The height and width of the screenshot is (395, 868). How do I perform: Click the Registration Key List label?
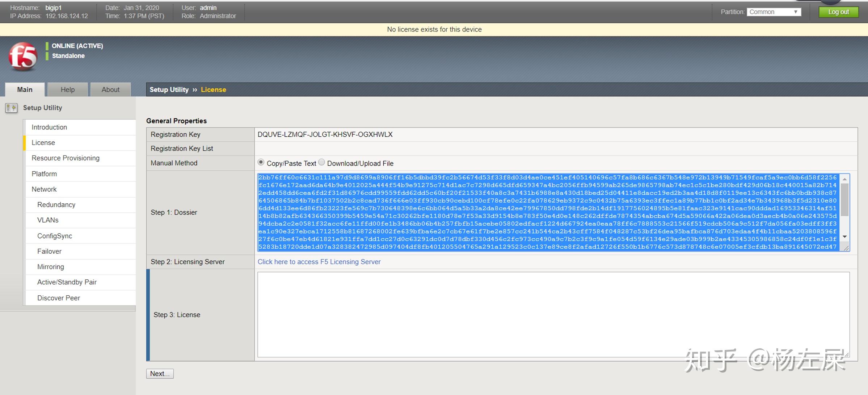pos(182,149)
